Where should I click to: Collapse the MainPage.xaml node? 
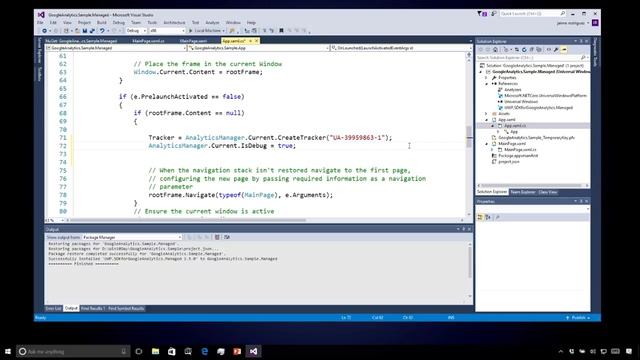point(486,144)
